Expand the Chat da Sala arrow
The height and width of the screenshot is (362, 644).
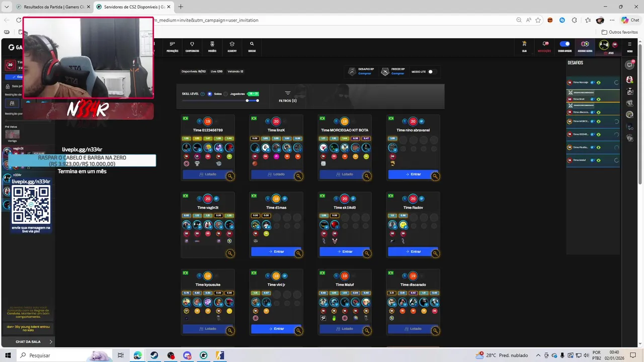click(x=51, y=342)
